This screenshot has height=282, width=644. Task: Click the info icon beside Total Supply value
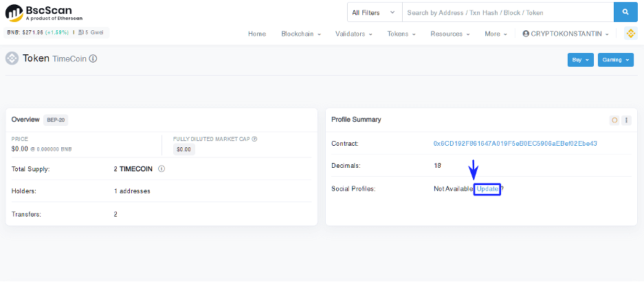[x=162, y=169]
